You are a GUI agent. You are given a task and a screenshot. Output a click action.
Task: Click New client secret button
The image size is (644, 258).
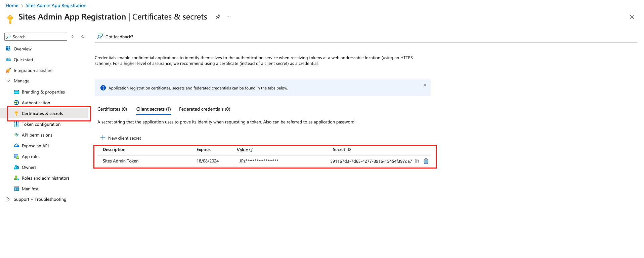pyautogui.click(x=121, y=138)
